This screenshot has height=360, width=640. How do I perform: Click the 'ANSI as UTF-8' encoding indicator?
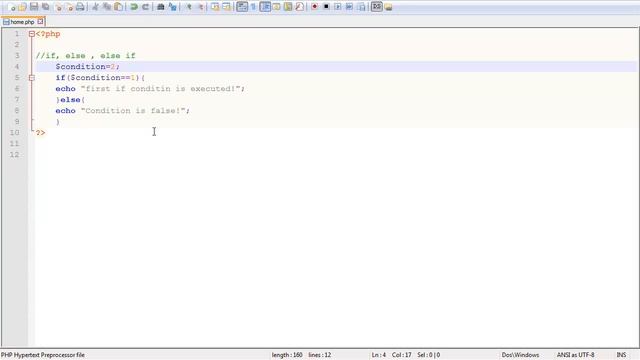point(576,355)
